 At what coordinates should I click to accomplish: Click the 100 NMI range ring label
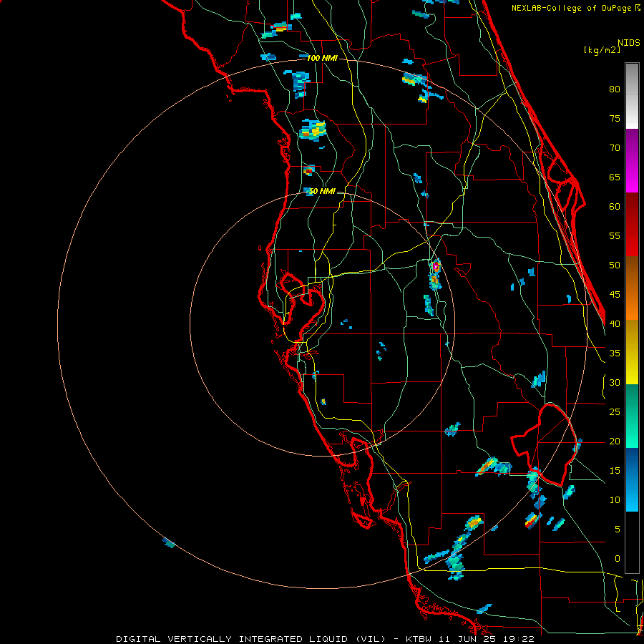click(x=322, y=58)
